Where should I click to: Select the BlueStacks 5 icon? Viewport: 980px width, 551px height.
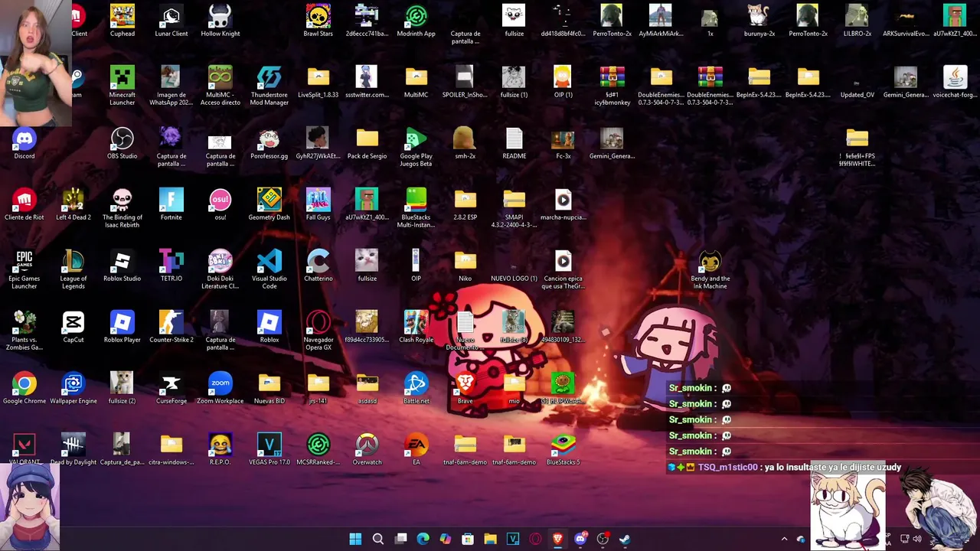pyautogui.click(x=563, y=449)
